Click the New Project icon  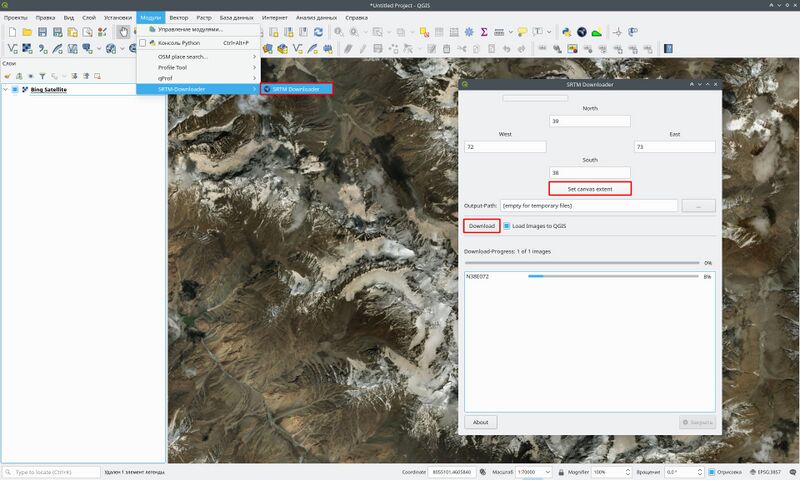tap(12, 32)
